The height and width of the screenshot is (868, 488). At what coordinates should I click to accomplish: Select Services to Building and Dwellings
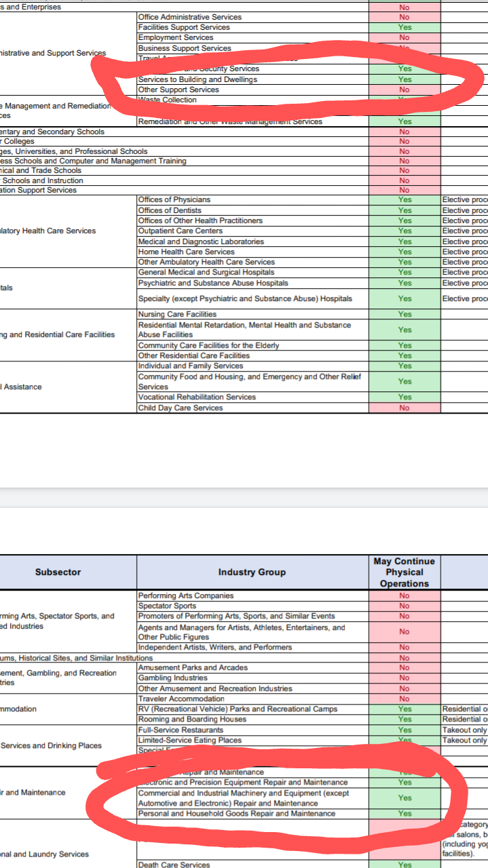click(x=253, y=79)
